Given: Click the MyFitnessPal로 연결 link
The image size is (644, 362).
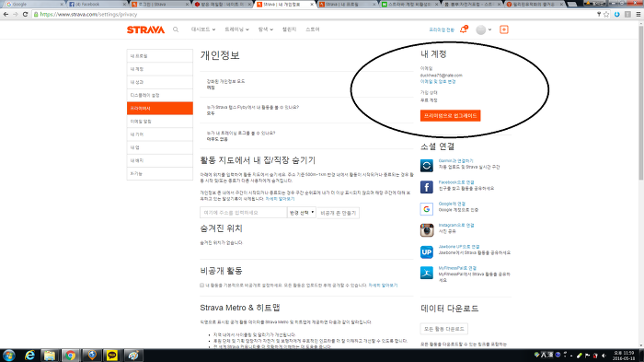Looking at the screenshot, I should (457, 268).
